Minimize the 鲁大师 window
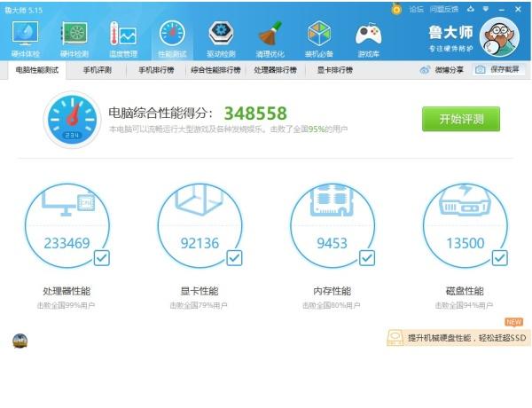532x408 pixels. 502,9
